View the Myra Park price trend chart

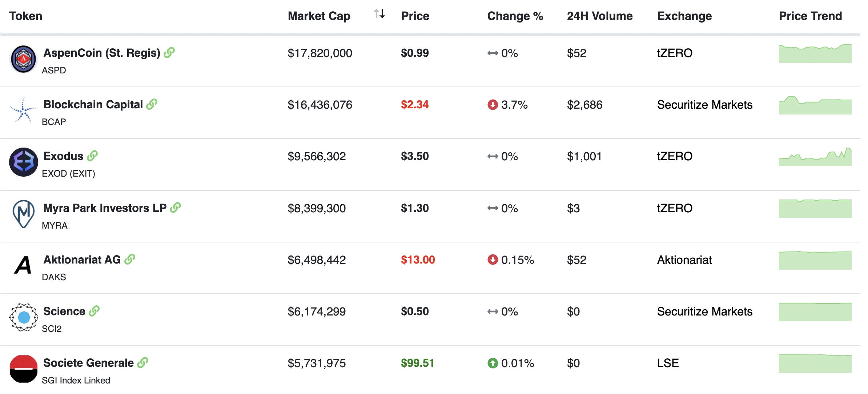tap(815, 209)
